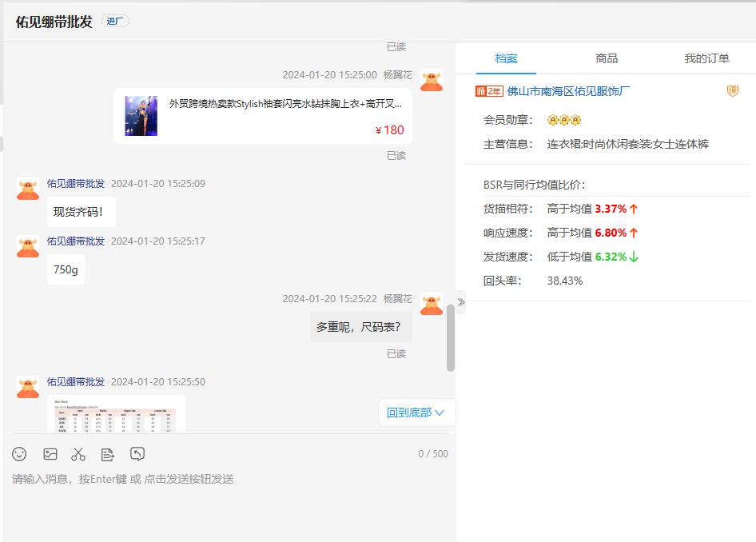Image resolution: width=756 pixels, height=542 pixels.
Task: Open the size chart image thumbnail
Action: coord(116,413)
